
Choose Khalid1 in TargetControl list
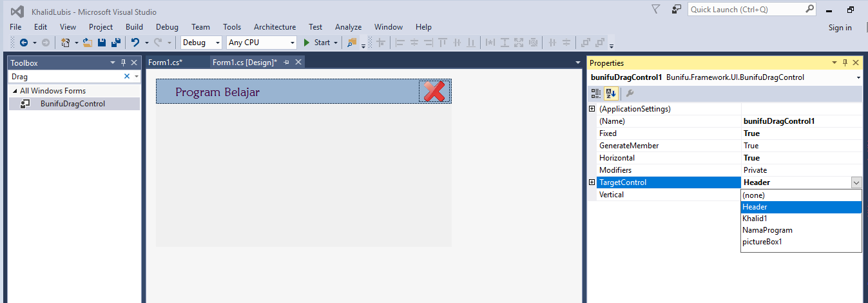(801, 219)
